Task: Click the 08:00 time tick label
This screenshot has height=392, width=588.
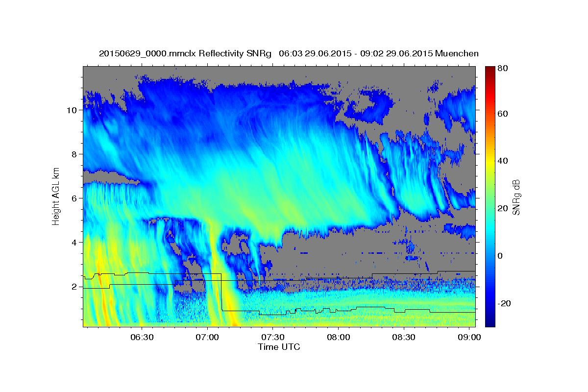Action: click(338, 338)
